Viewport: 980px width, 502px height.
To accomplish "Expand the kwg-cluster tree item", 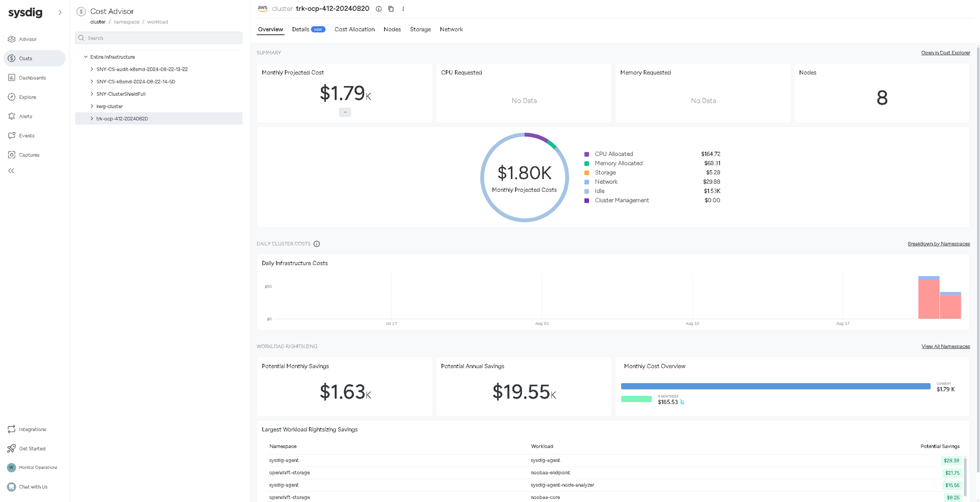I will [x=92, y=106].
